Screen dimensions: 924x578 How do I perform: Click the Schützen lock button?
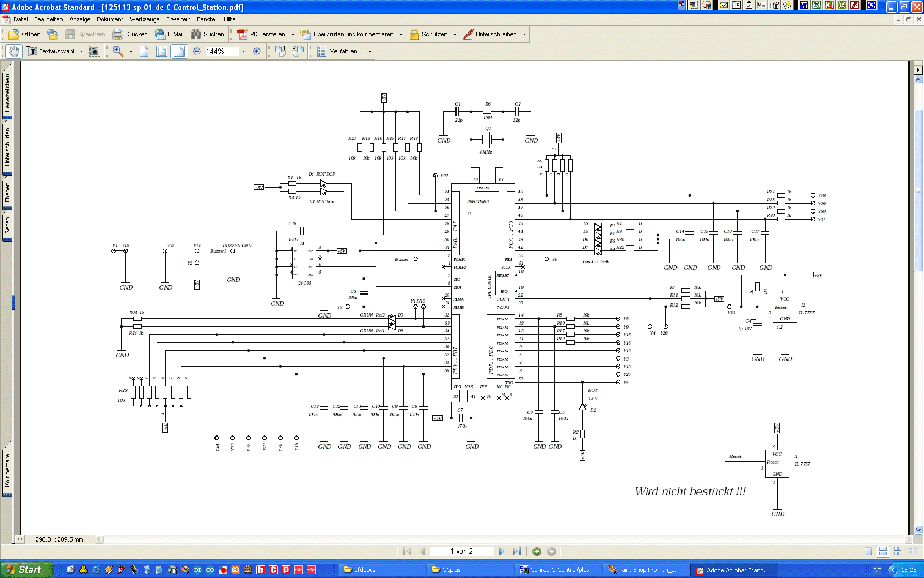(x=428, y=34)
